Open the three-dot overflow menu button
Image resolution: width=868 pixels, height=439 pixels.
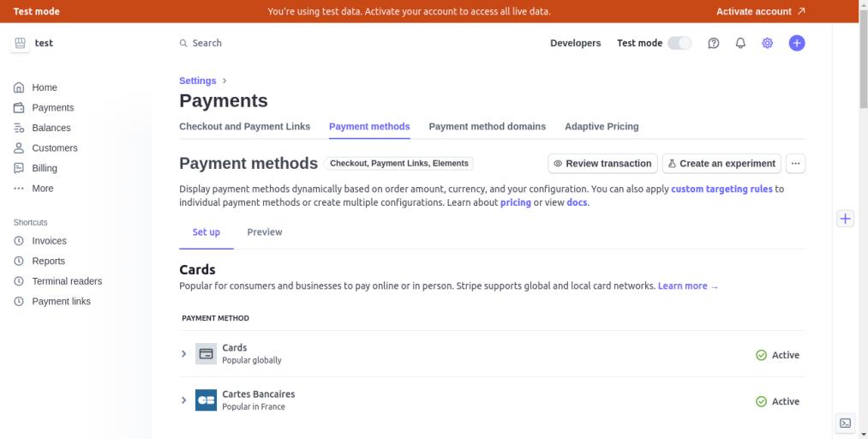(x=795, y=164)
